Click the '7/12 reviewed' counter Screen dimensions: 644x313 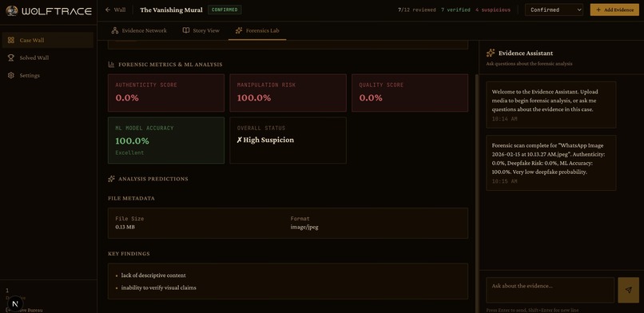(x=417, y=10)
